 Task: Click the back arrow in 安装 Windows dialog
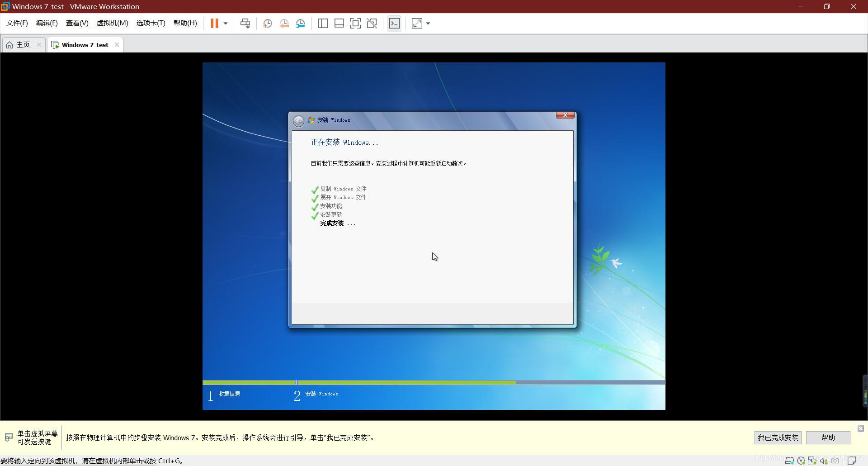[298, 121]
